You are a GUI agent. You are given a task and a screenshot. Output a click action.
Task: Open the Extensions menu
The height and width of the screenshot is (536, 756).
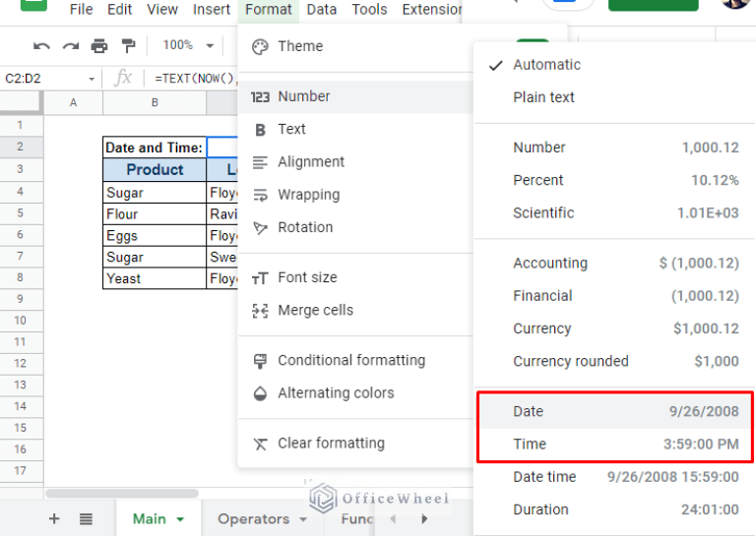[432, 9]
